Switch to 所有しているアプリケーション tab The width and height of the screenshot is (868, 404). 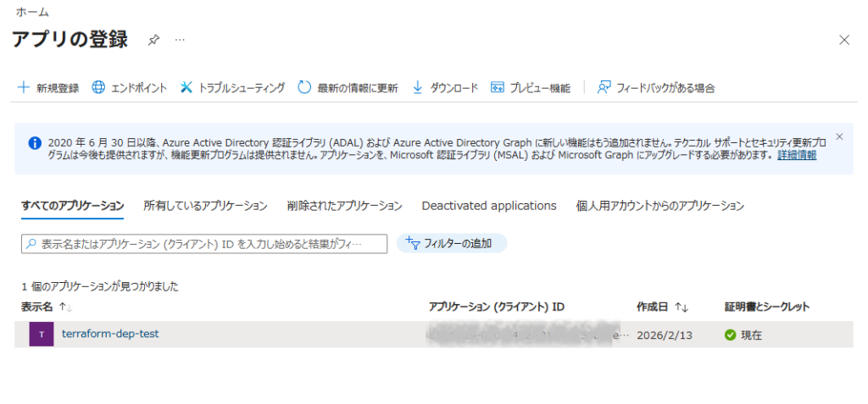(205, 206)
